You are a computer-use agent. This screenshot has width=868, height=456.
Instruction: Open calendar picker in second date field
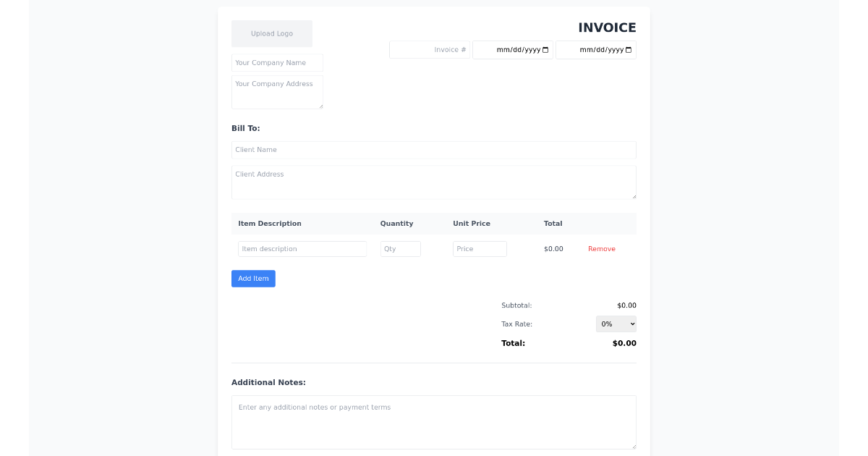click(628, 50)
